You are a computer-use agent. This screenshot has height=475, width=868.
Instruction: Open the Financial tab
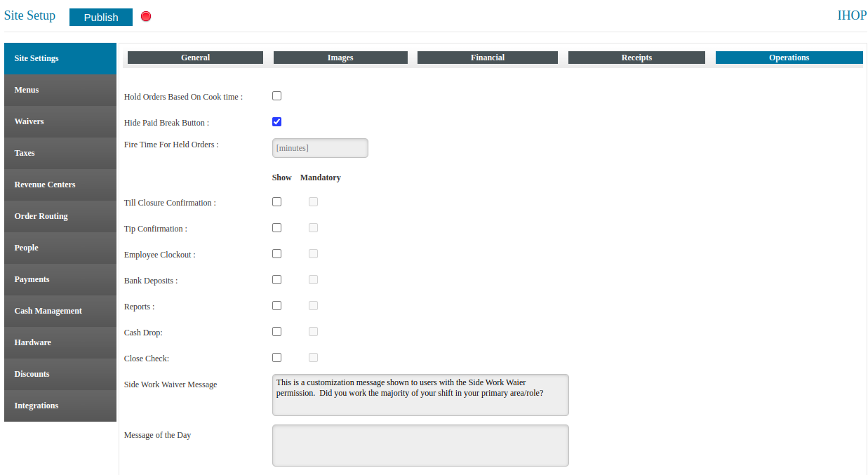click(x=487, y=58)
